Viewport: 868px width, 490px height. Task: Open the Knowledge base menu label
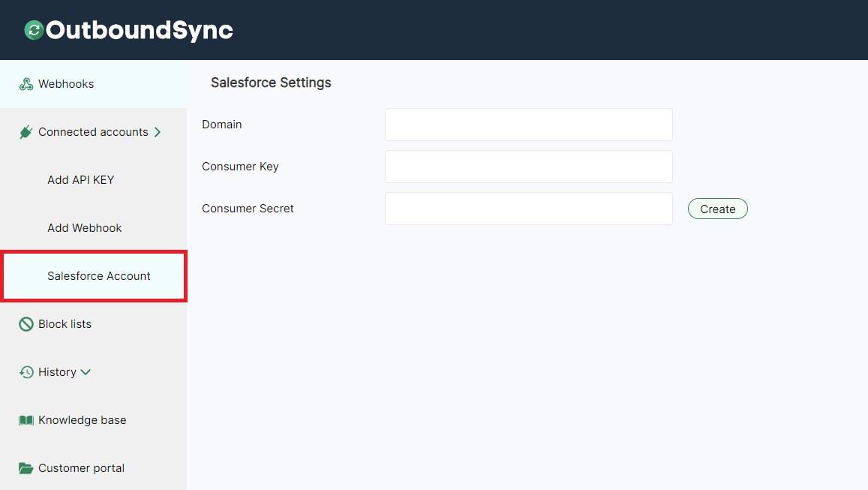point(82,420)
